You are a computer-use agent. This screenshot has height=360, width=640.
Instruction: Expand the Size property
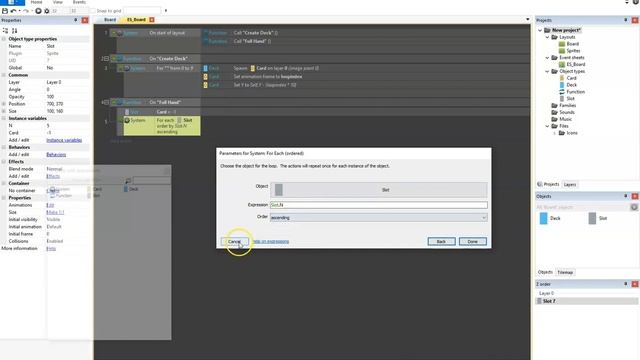[4, 111]
